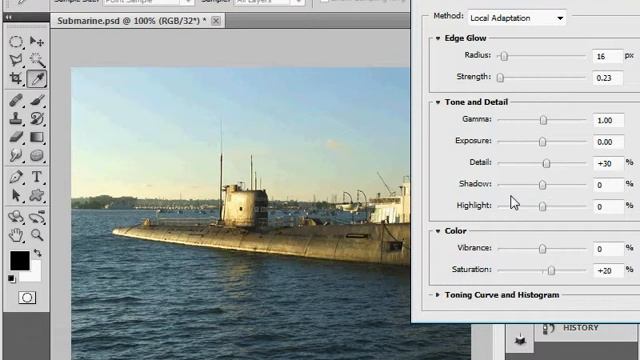Click the Strength value field showing 0.23

point(608,78)
